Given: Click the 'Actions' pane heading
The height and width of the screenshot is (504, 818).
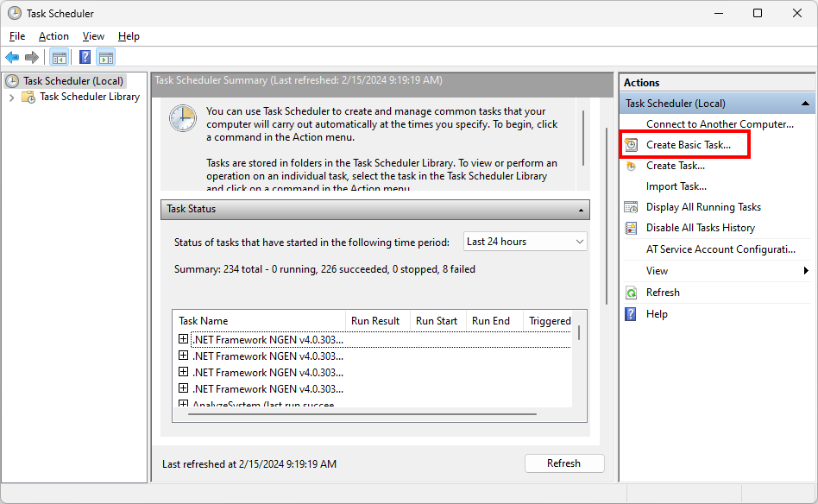Looking at the screenshot, I should click(x=642, y=83).
